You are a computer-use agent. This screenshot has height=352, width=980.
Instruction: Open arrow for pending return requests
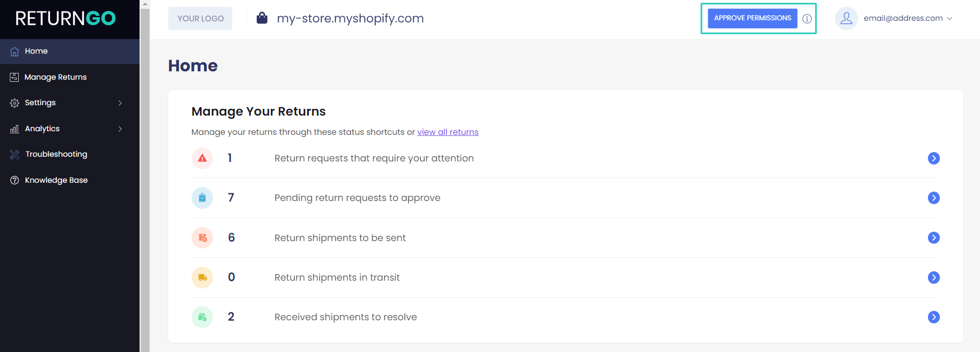tap(934, 198)
